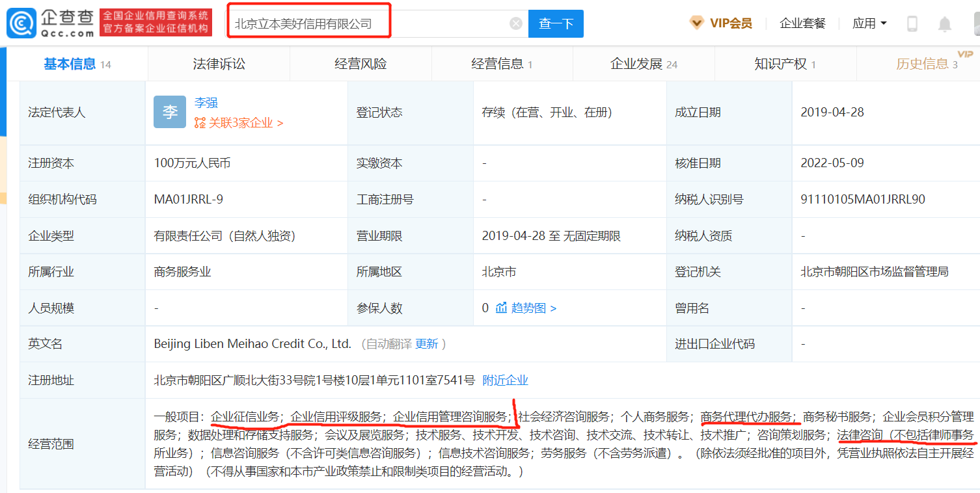This screenshot has width=980, height=493.
Task: Open the notifications bell icon
Action: (944, 24)
